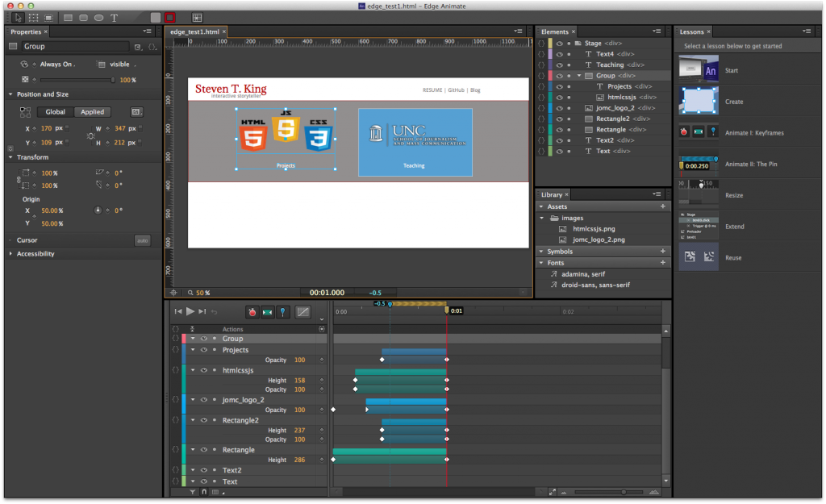The height and width of the screenshot is (504, 826).
Task: Open actions braces for htmlcssjs timeline layer
Action: click(x=175, y=370)
